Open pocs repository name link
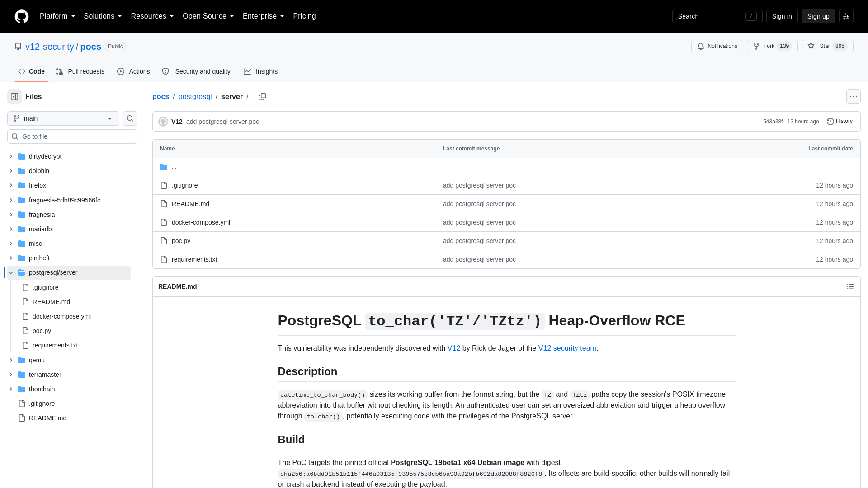Screen dimensions: 868x488 click(91, 47)
